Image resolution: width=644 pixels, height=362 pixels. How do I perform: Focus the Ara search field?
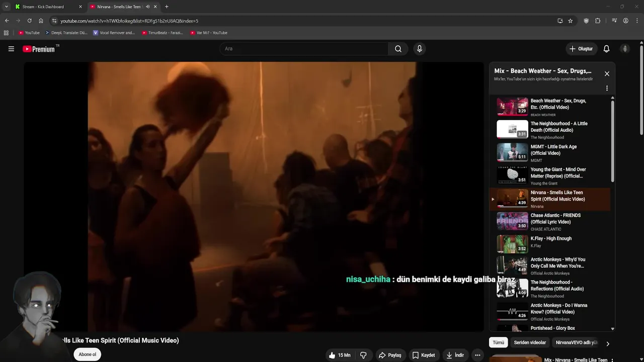303,49
